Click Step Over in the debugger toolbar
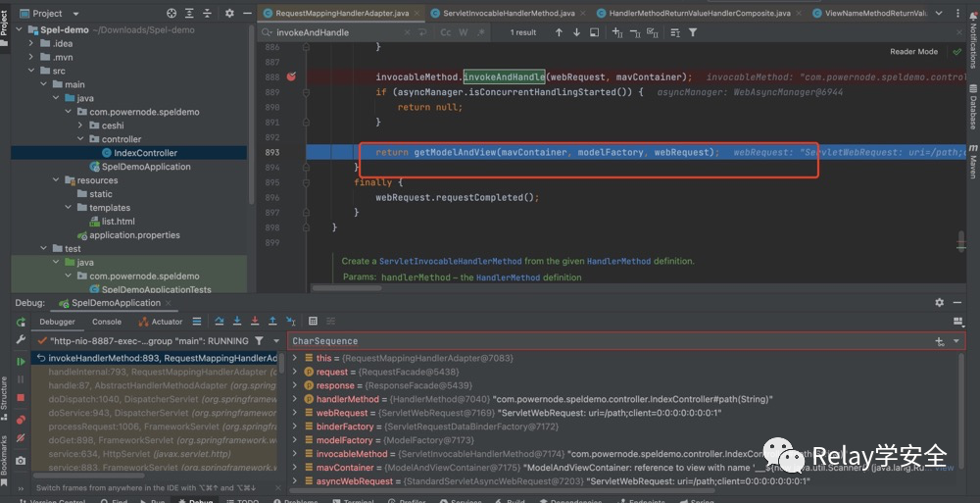 (x=219, y=322)
